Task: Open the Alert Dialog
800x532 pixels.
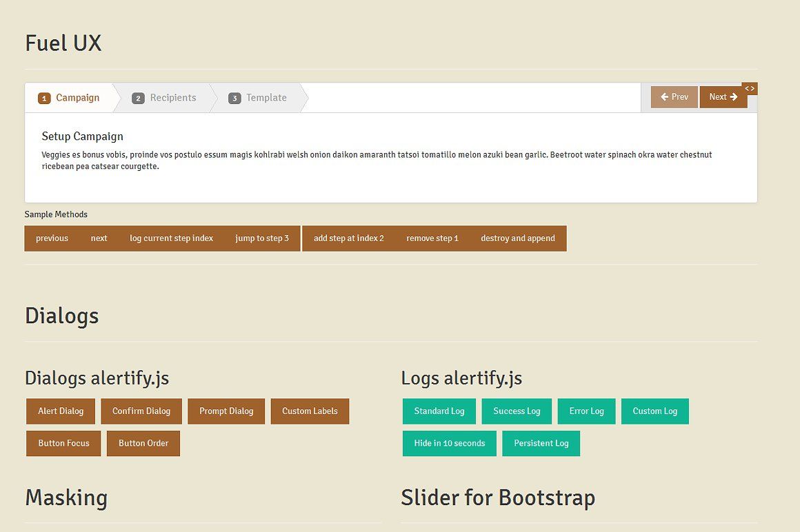Action: [61, 411]
